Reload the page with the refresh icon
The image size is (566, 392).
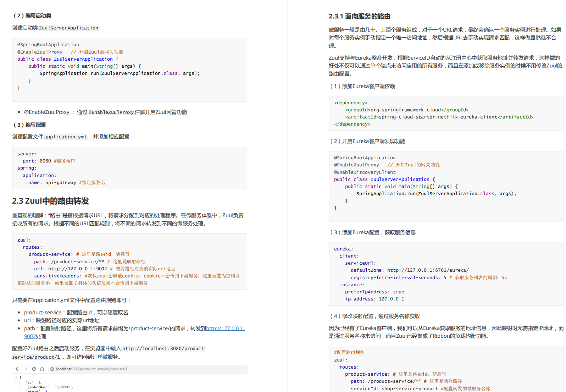pos(34,369)
